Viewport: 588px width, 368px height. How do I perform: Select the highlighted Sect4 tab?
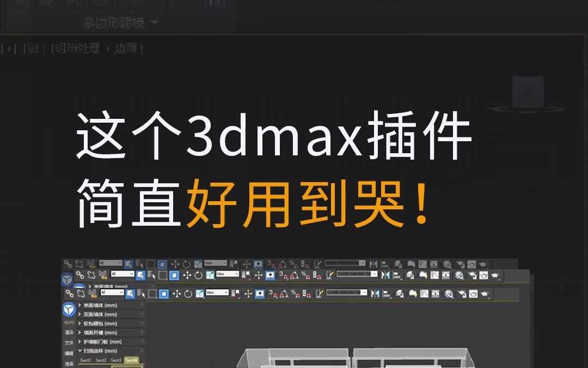pyautogui.click(x=131, y=360)
